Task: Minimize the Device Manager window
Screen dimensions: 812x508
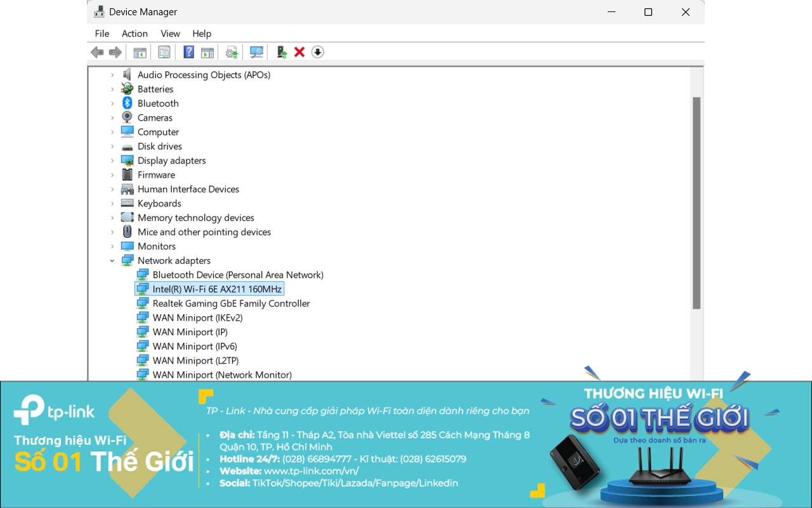Action: point(611,12)
